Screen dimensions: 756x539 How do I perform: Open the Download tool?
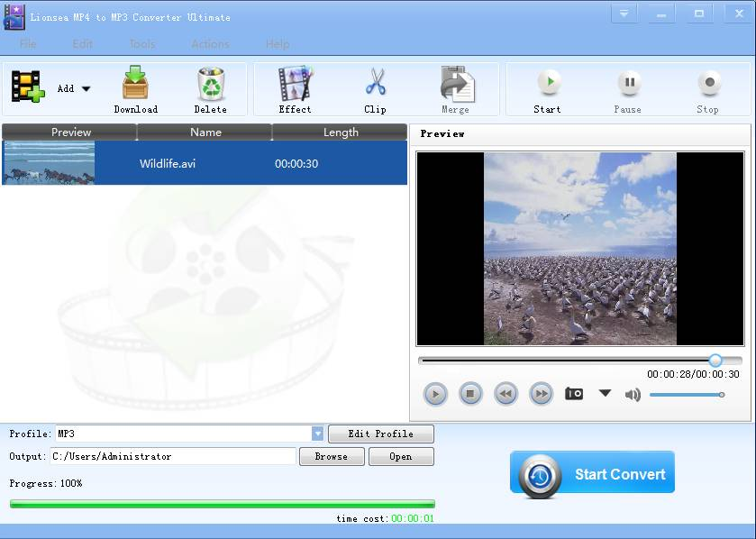click(135, 89)
